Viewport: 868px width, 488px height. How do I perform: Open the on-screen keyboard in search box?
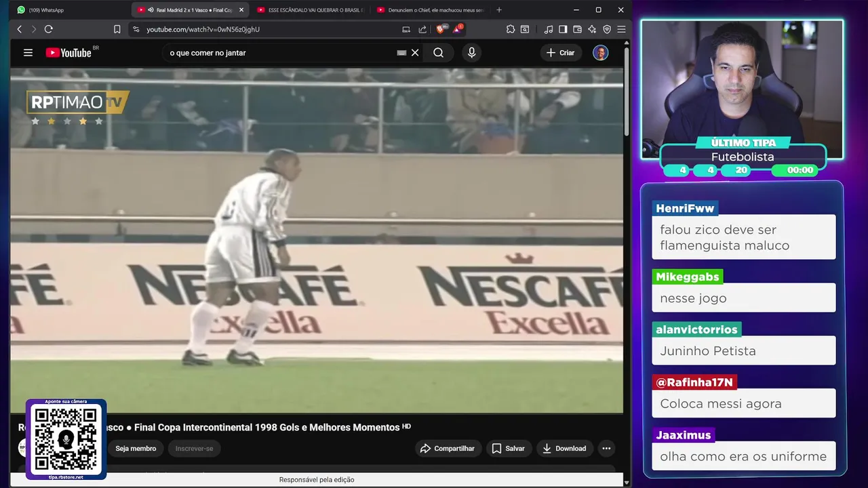coord(401,53)
